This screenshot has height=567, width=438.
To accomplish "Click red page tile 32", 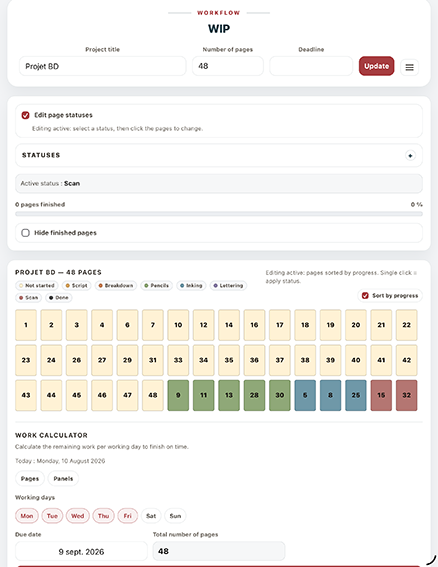I will [x=407, y=395].
